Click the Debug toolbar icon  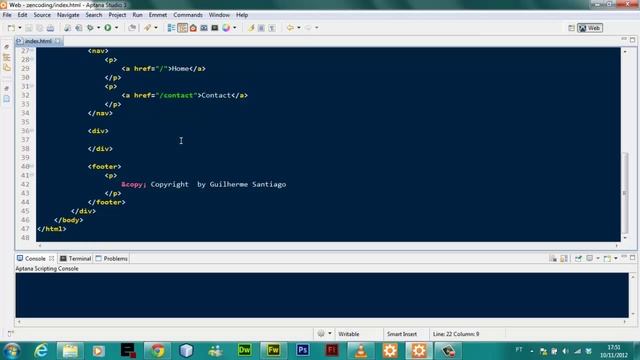(90, 28)
